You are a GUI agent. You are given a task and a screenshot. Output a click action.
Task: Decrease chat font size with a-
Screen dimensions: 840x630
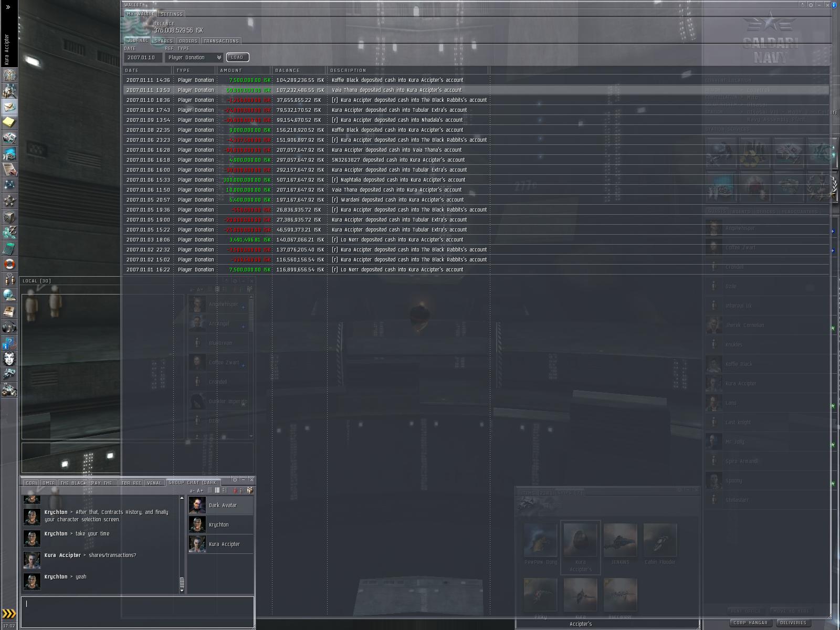tap(192, 490)
